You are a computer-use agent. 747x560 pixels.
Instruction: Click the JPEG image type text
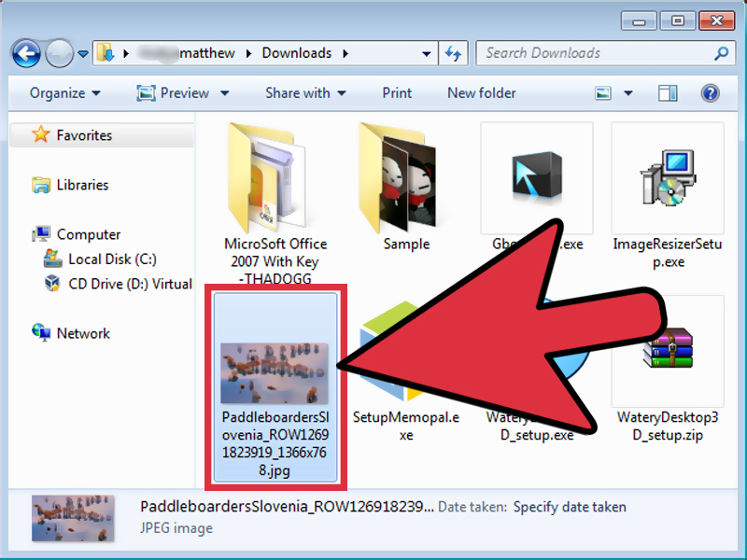[x=176, y=528]
